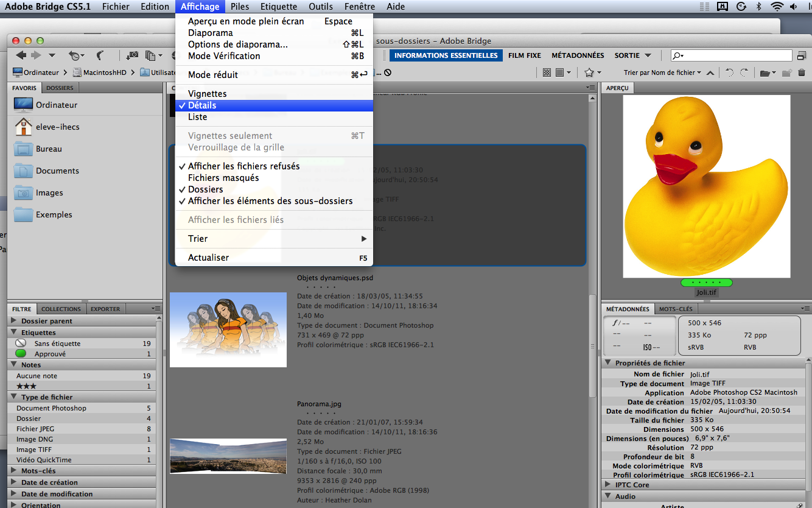The image size is (812, 508).
Task: Open the parent folders dropdown arrow
Action: click(x=52, y=55)
